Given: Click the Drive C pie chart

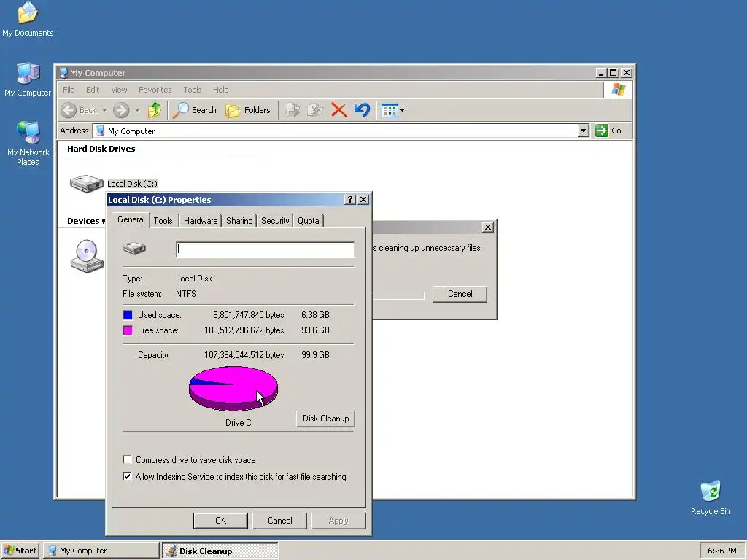Looking at the screenshot, I should click(233, 388).
